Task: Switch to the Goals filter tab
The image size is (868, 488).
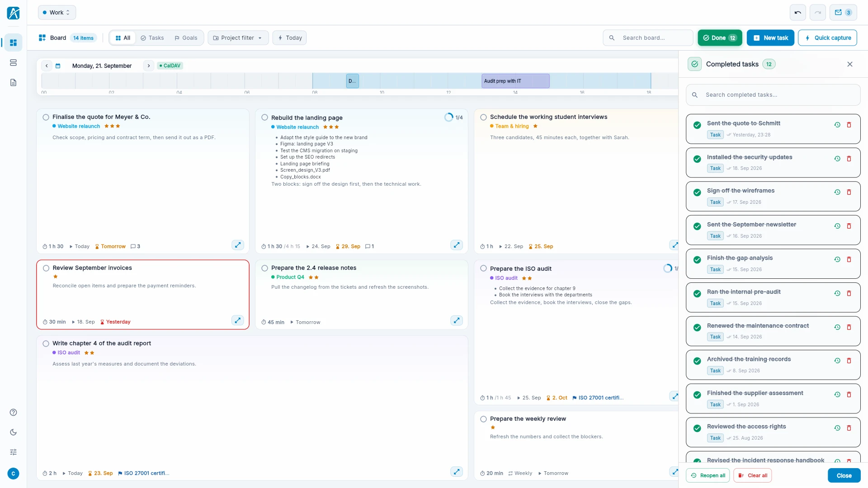Action: pos(186,38)
